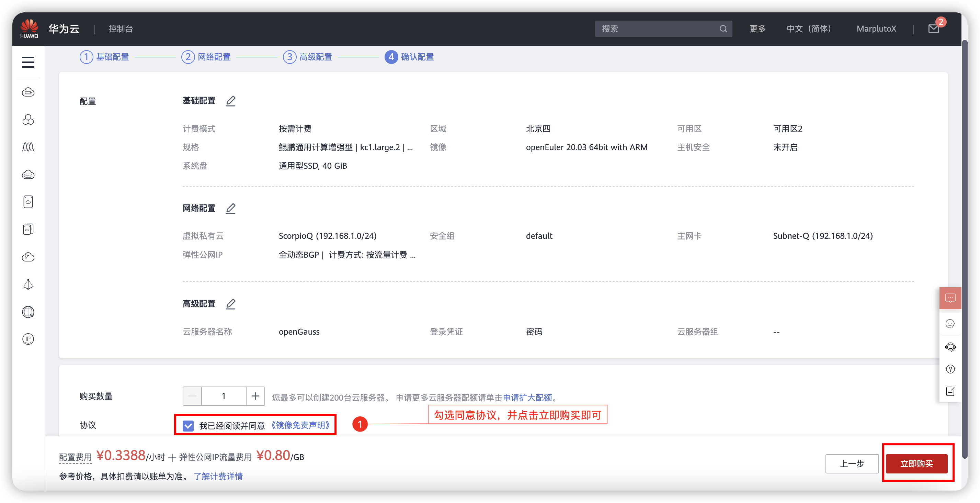Image resolution: width=980 pixels, height=503 pixels.
Task: Click the edit pencil beside 高级配置
Action: (x=230, y=304)
